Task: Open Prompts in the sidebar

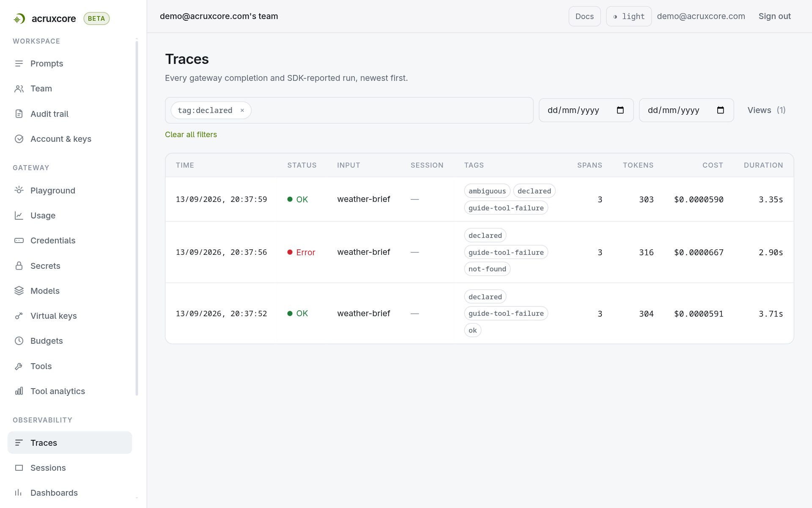Action: pyautogui.click(x=70, y=63)
